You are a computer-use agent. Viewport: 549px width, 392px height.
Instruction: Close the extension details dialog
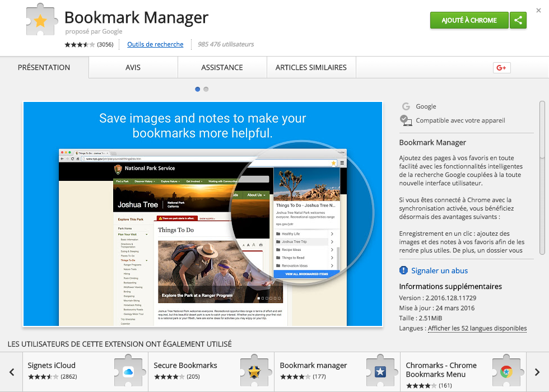538,11
